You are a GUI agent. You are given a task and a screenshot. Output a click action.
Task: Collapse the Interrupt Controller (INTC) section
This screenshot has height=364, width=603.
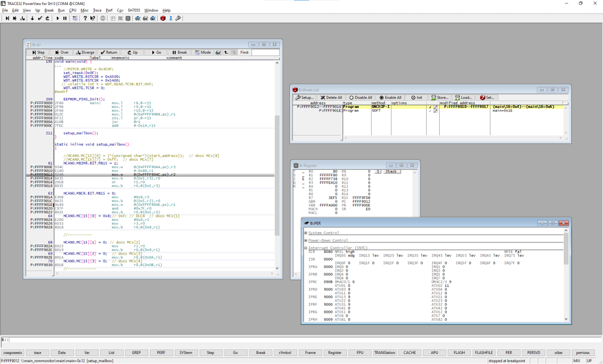coord(306,248)
